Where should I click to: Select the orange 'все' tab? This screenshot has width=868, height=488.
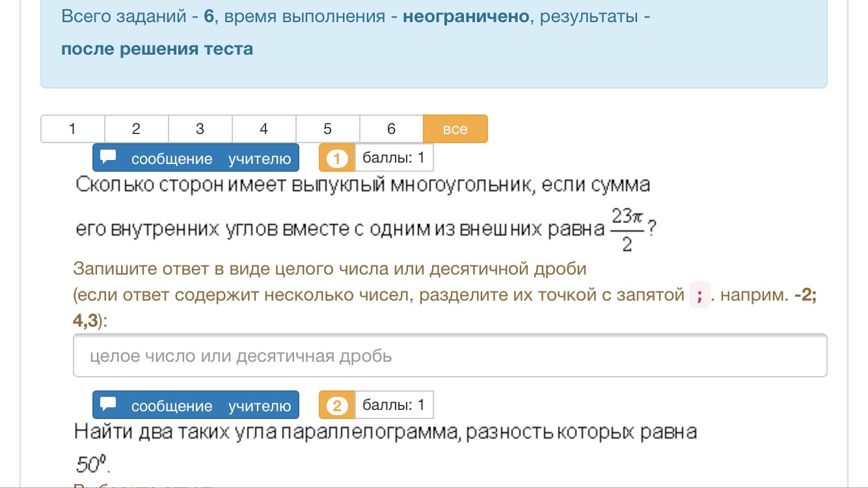point(455,129)
